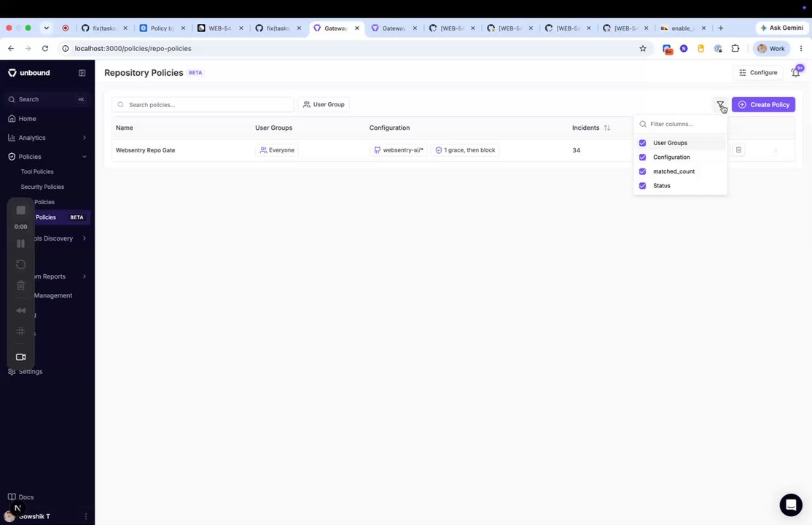Switch to the enable_ tab
The width and height of the screenshot is (812, 525).
tap(683, 28)
